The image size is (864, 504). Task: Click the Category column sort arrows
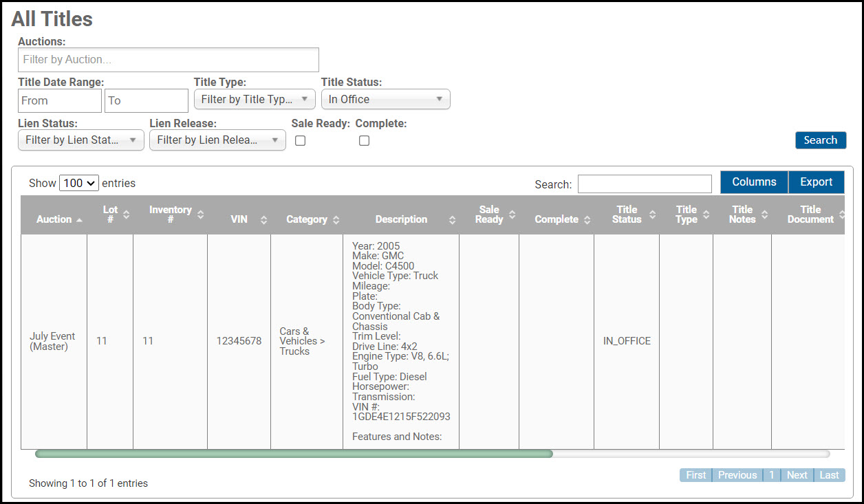[336, 220]
